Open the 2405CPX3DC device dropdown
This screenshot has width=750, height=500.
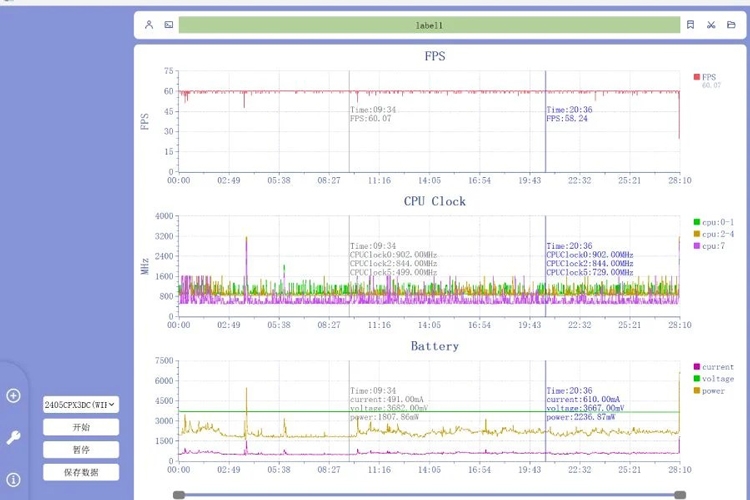click(x=80, y=405)
